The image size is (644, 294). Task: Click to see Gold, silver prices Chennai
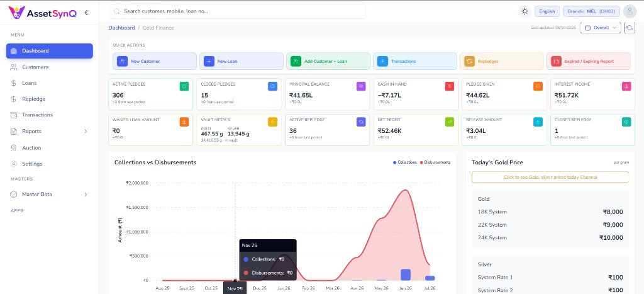click(x=550, y=178)
